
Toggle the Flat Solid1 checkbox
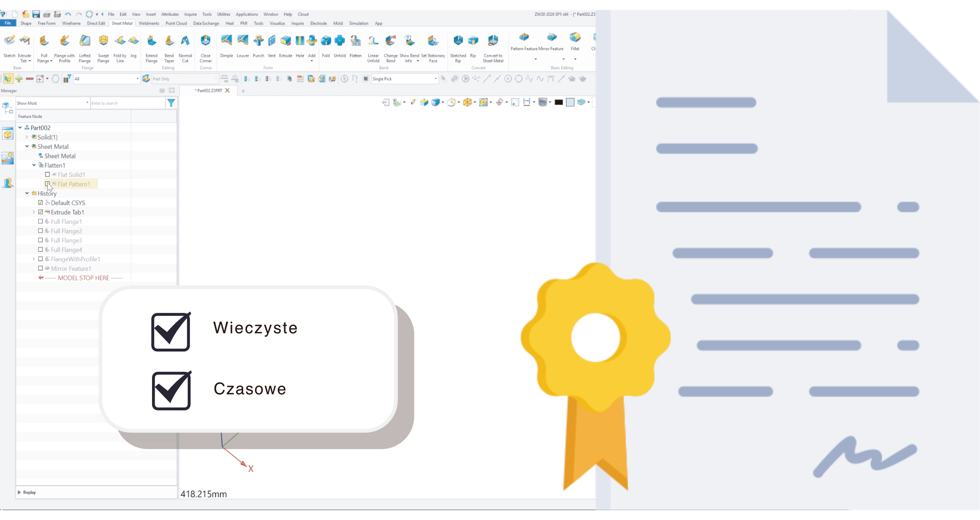click(47, 175)
